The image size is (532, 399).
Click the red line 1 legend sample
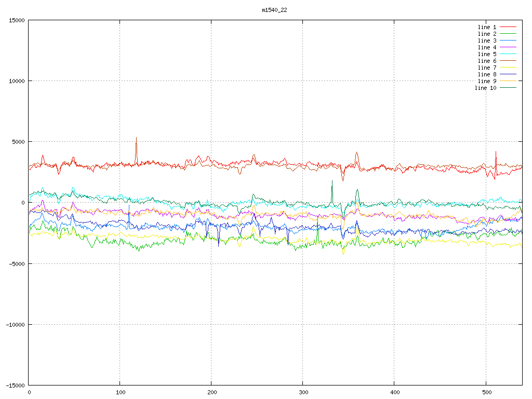coord(508,27)
